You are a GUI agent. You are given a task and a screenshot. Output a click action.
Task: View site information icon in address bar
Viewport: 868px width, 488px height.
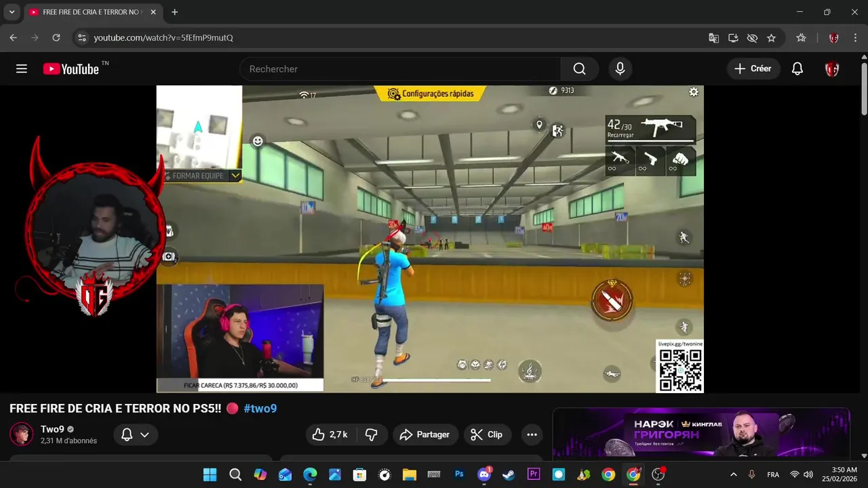coord(81,38)
